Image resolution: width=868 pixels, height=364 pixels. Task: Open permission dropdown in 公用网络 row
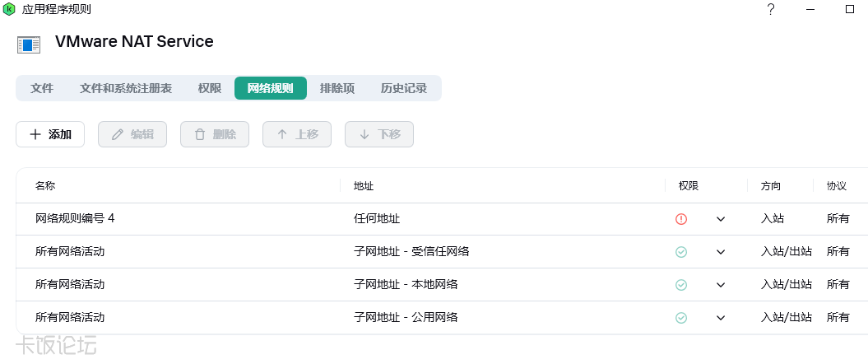(721, 318)
